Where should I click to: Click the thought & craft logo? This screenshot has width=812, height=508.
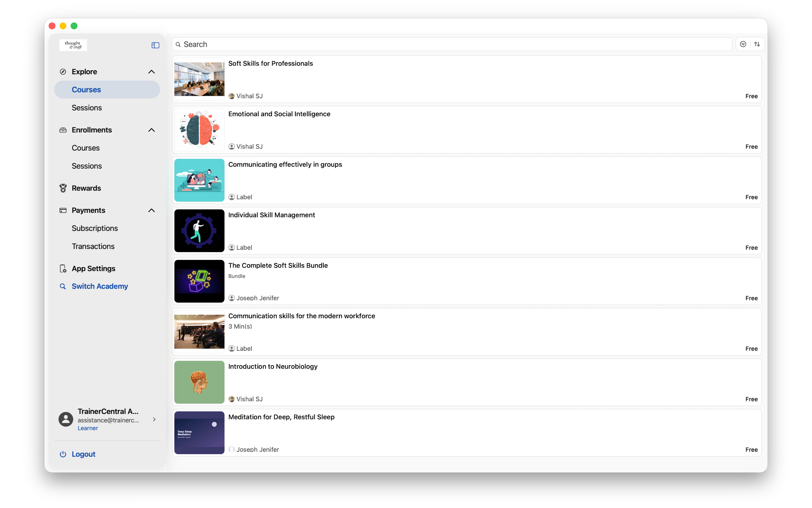click(73, 45)
